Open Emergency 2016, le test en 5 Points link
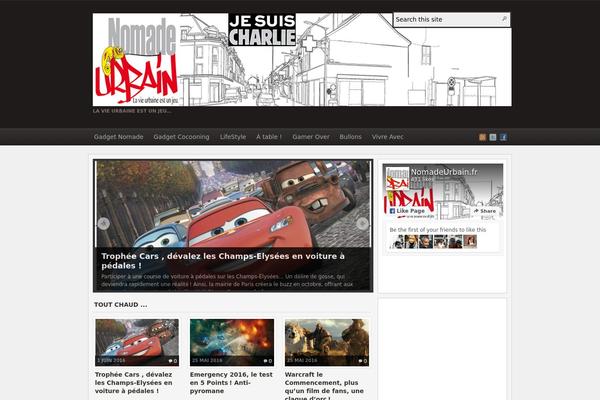Viewport: 600px width, 400px height. 231,382
